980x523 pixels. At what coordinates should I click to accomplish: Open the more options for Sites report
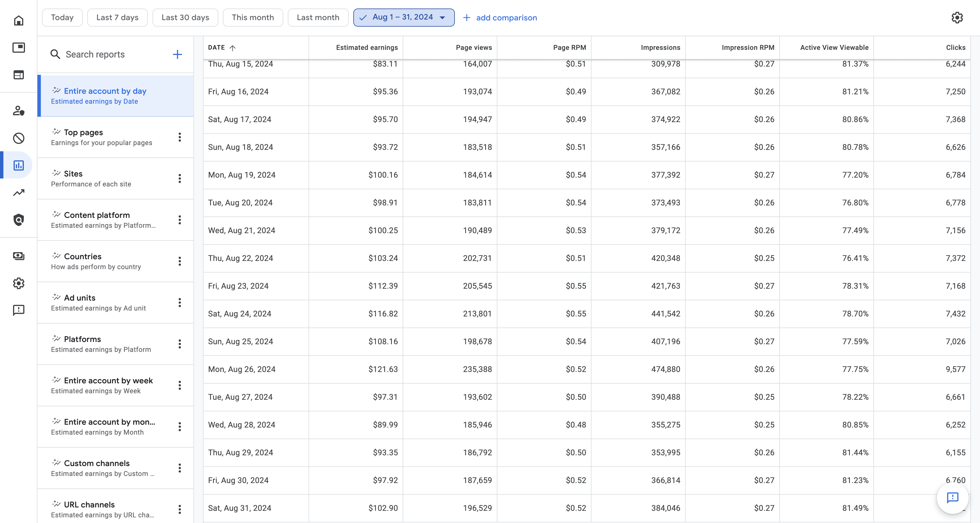pyautogui.click(x=179, y=179)
